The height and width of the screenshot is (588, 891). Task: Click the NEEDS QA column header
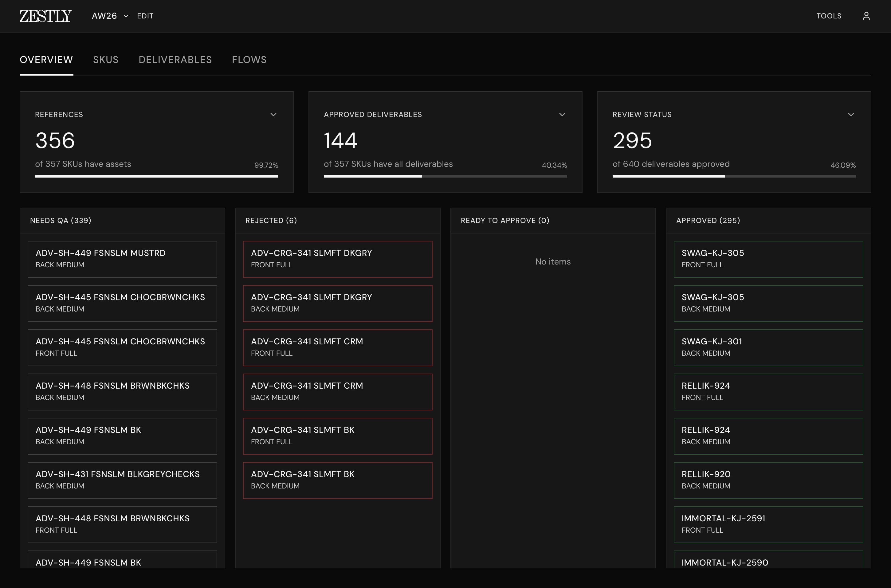tap(61, 221)
